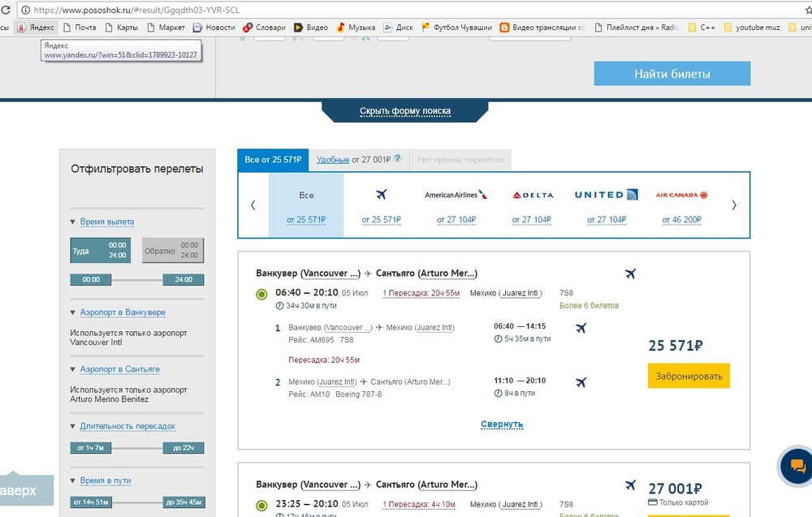Collapse the Аэропорт в Сантьяге filter
Screen dimensions: 812x517
click(119, 369)
